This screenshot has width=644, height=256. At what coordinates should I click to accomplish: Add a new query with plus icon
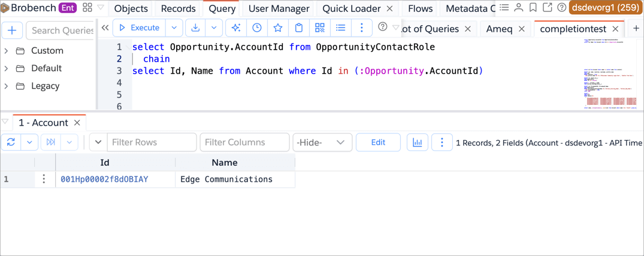pos(12,31)
